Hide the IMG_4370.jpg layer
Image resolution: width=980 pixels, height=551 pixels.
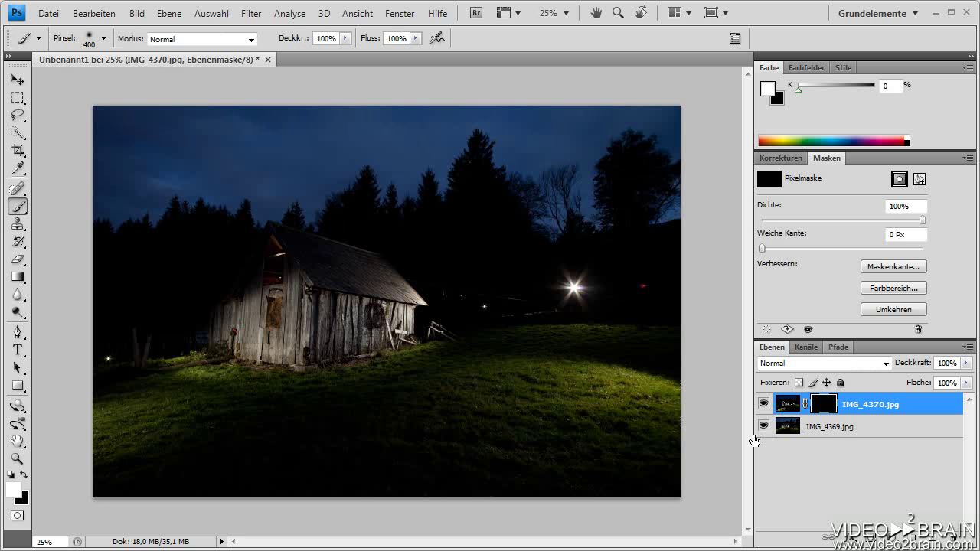click(x=763, y=403)
